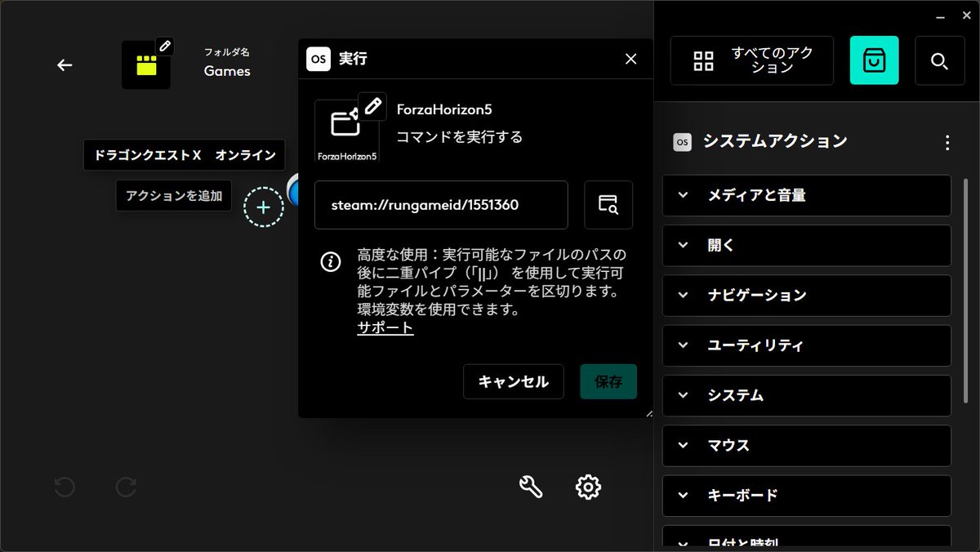Viewport: 980px width, 552px height.
Task: Expand the ナビゲーション section
Action: (807, 296)
